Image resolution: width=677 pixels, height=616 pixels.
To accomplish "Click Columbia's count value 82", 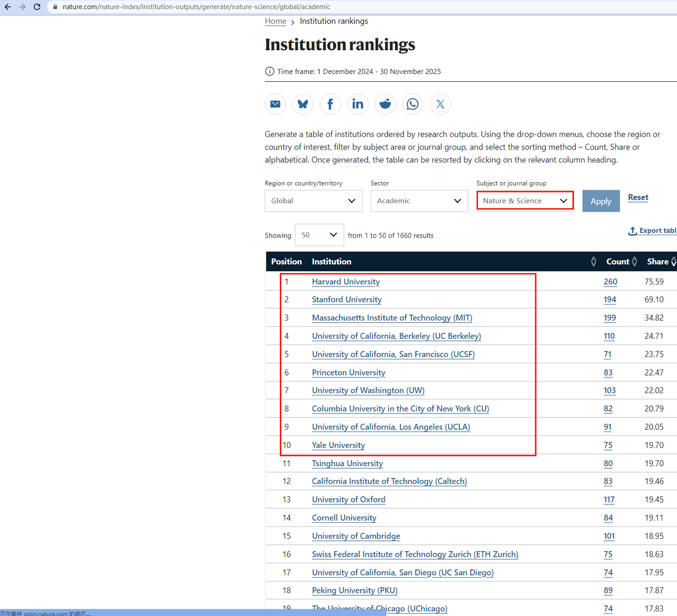I will [x=608, y=408].
